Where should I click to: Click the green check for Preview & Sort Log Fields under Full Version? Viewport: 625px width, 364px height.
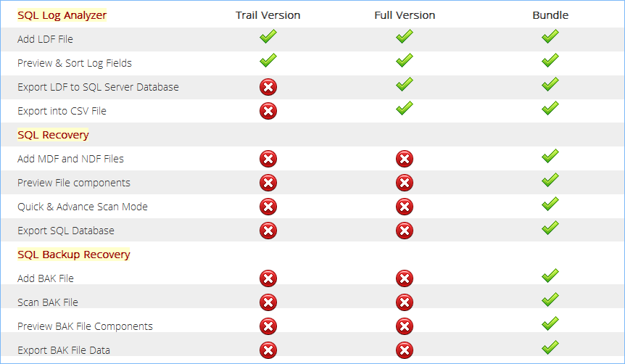pos(404,60)
